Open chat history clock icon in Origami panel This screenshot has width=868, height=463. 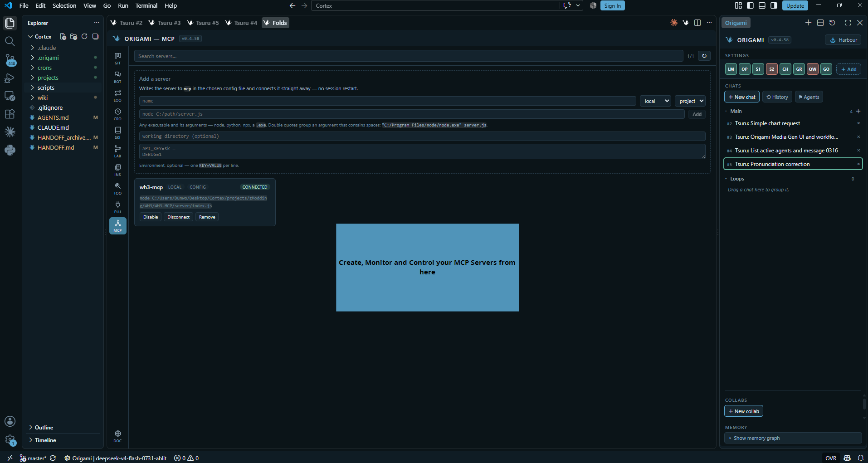(x=832, y=23)
